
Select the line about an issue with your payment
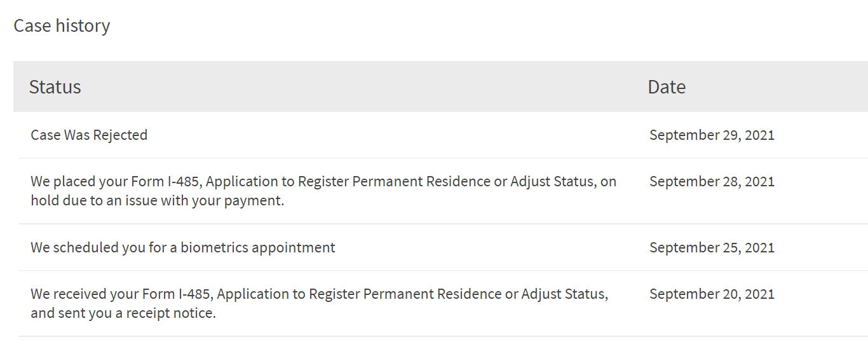click(x=157, y=200)
